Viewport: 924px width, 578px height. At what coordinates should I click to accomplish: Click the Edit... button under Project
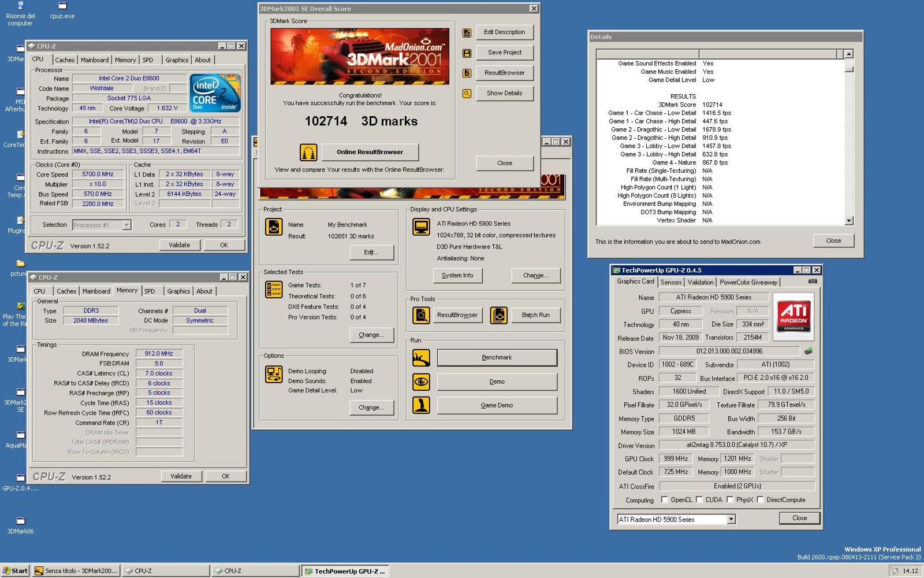pos(371,253)
